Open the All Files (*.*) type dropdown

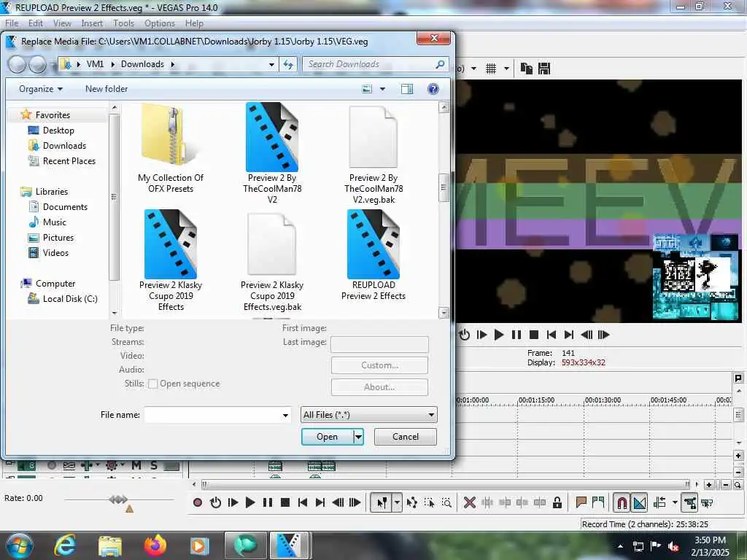pyautogui.click(x=368, y=415)
